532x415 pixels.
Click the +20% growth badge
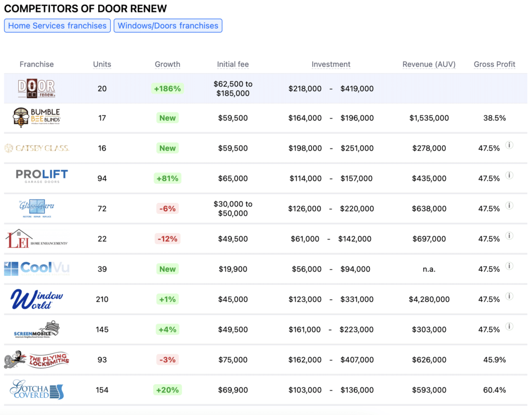point(168,390)
